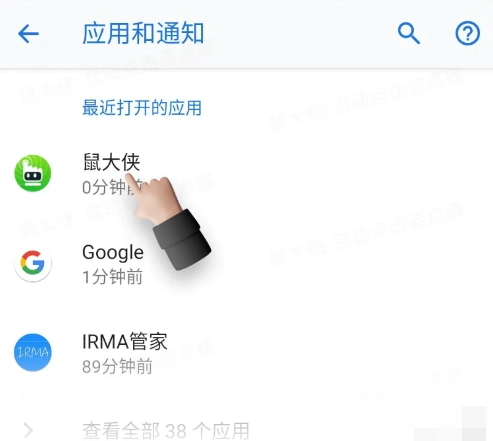Tap the green 鼠大侠 app icon

point(33,173)
